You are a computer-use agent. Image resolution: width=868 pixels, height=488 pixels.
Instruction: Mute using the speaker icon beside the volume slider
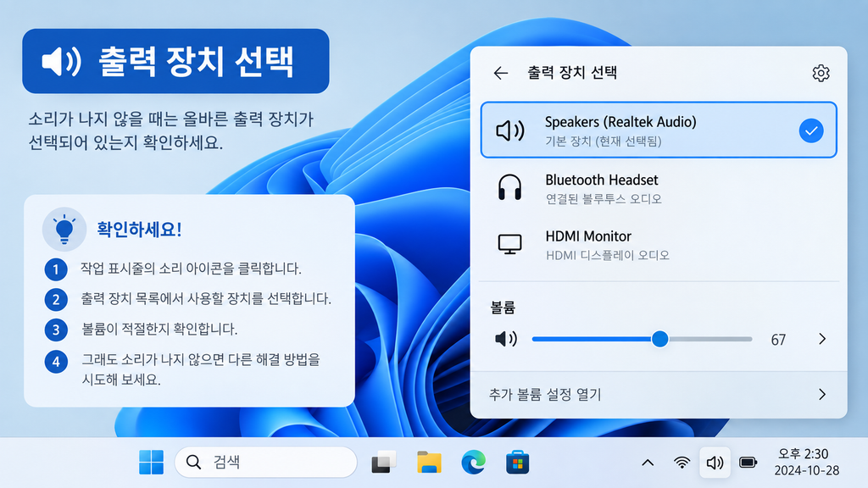point(505,339)
